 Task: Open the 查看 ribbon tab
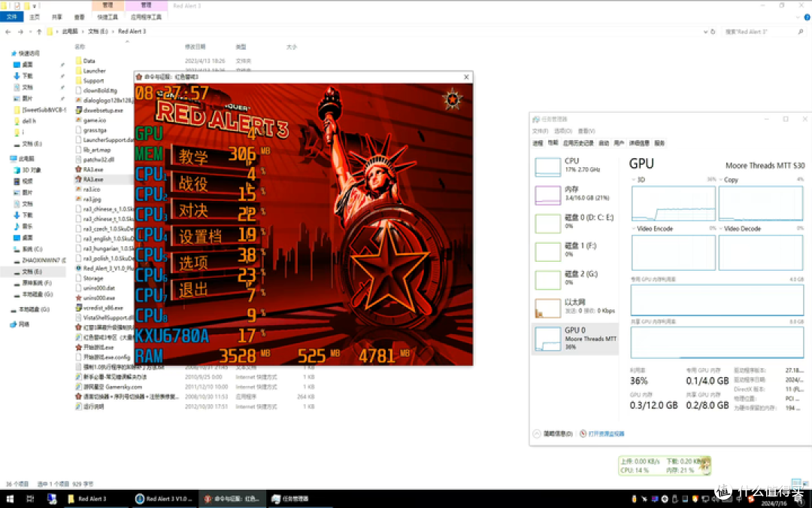point(79,17)
